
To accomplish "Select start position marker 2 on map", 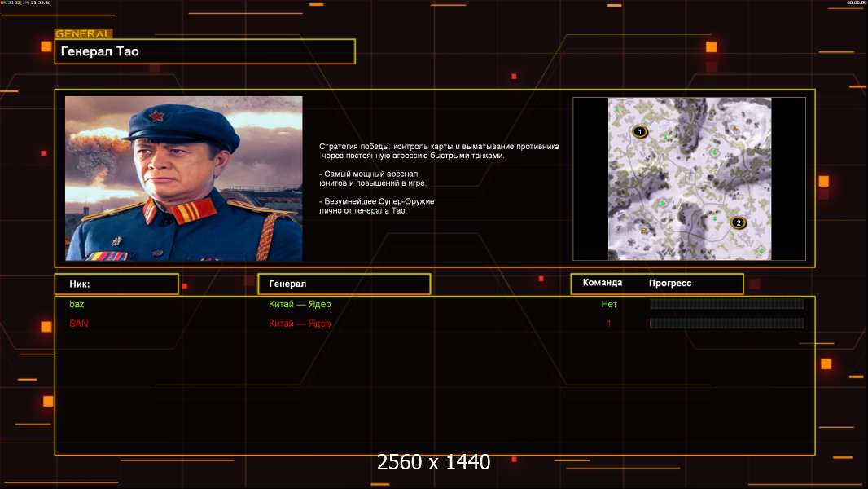I will coord(738,222).
